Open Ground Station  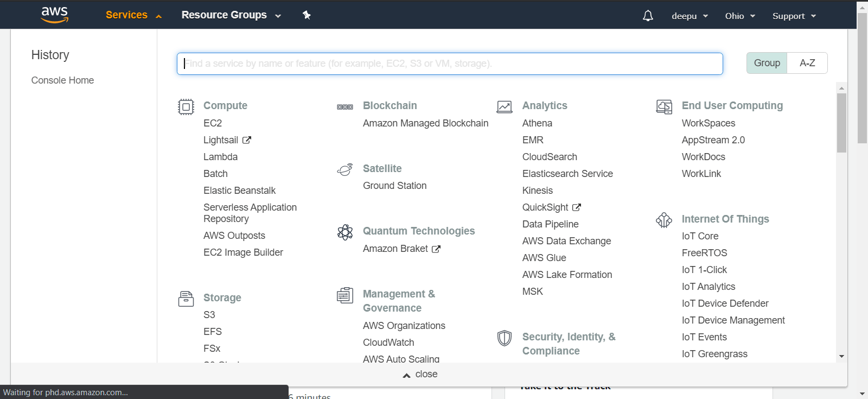pyautogui.click(x=395, y=186)
